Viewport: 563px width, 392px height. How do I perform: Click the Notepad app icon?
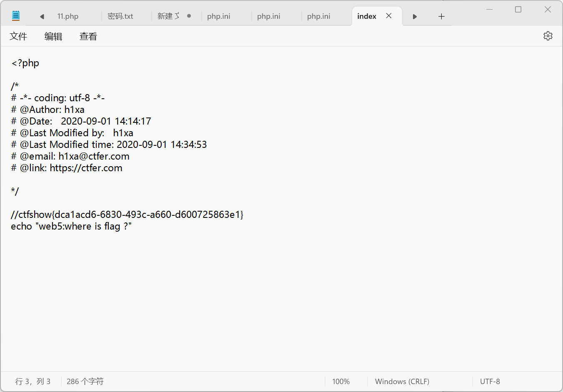(x=16, y=16)
